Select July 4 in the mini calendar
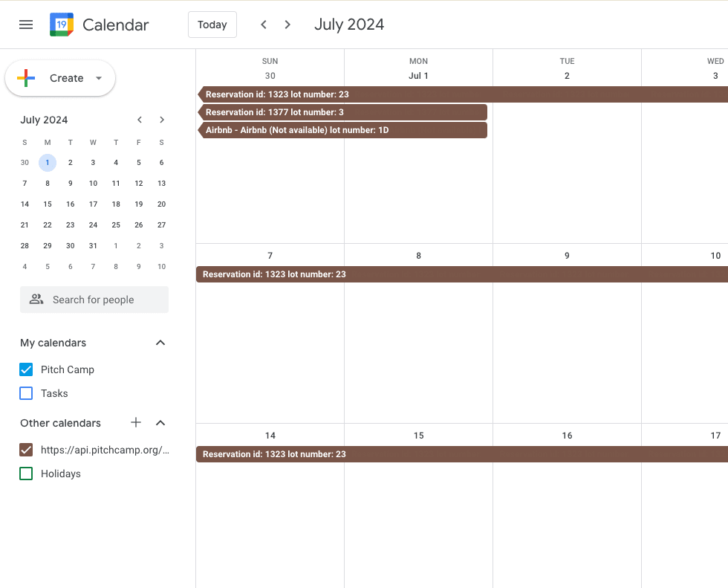Image resolution: width=728 pixels, height=588 pixels. point(116,163)
